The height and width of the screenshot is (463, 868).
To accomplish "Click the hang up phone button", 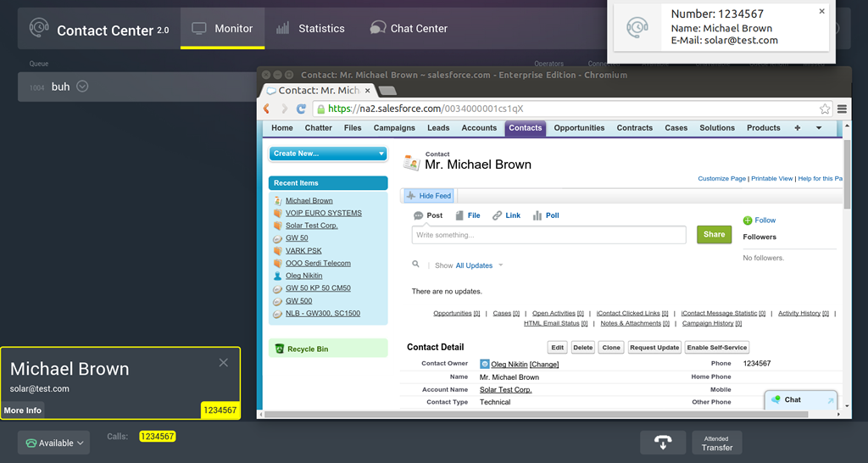I will pyautogui.click(x=663, y=443).
